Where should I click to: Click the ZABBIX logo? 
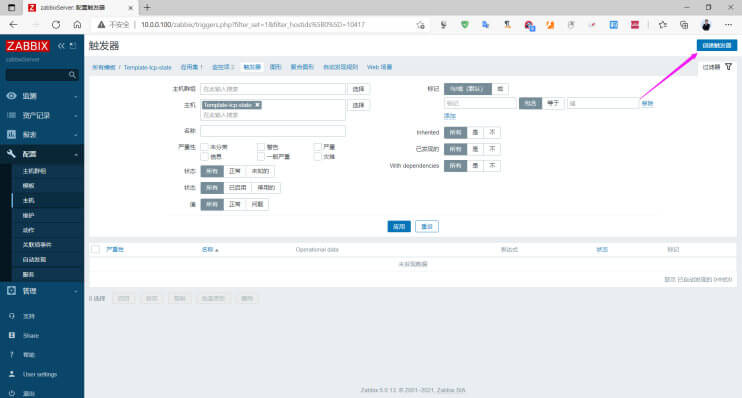(x=27, y=46)
